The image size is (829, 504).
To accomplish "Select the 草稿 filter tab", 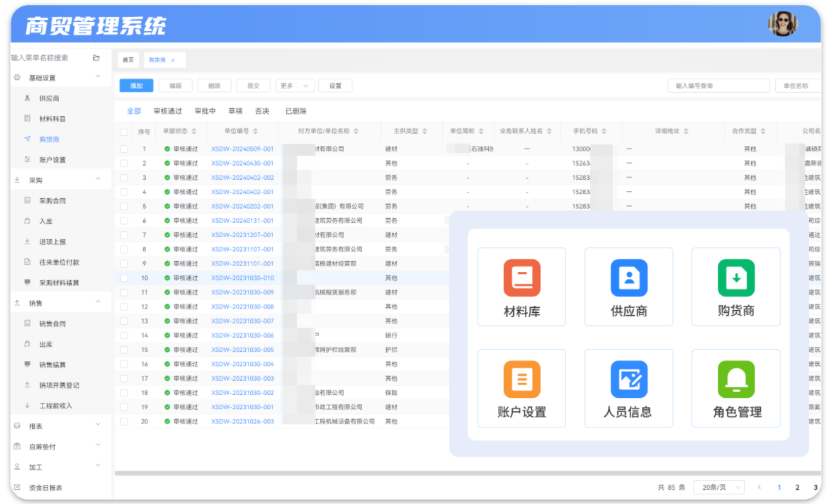I will pyautogui.click(x=235, y=111).
